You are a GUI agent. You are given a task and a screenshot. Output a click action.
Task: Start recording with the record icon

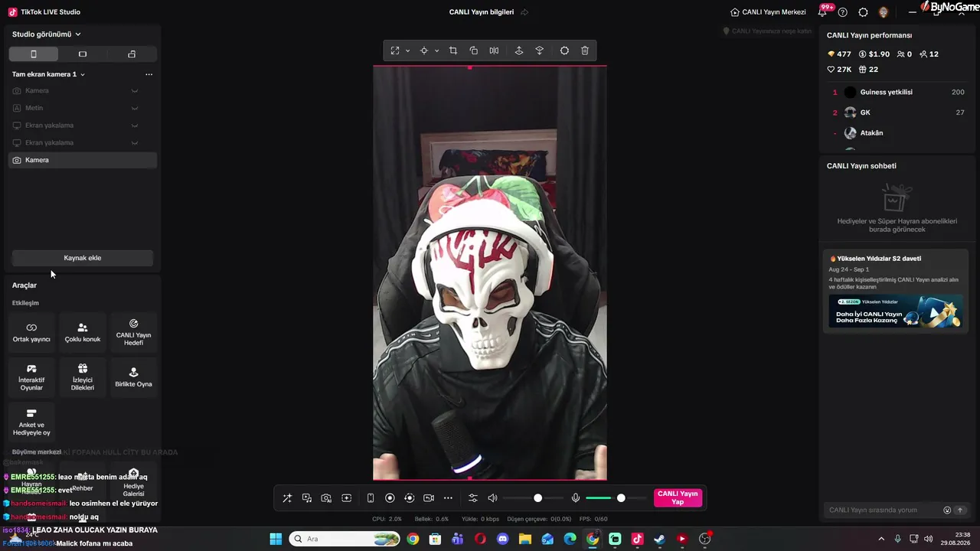pyautogui.click(x=390, y=498)
